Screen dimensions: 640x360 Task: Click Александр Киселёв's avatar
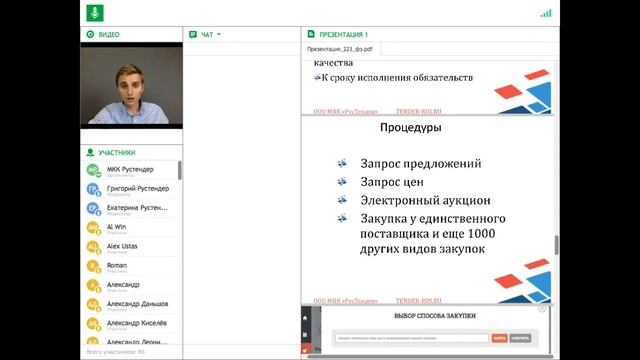click(93, 323)
